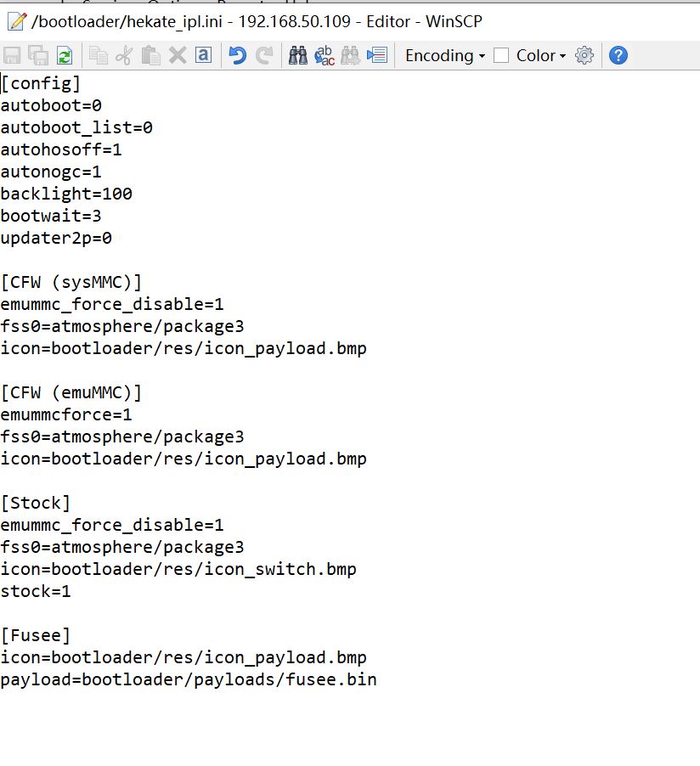Open editor preferences gear icon
The width and height of the screenshot is (700, 766).
coord(584,56)
